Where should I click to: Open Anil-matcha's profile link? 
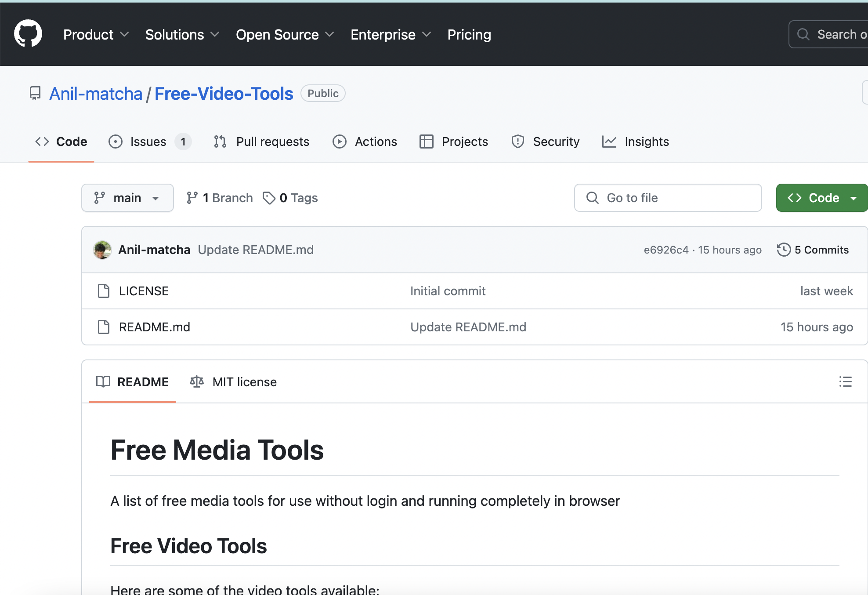click(x=96, y=93)
